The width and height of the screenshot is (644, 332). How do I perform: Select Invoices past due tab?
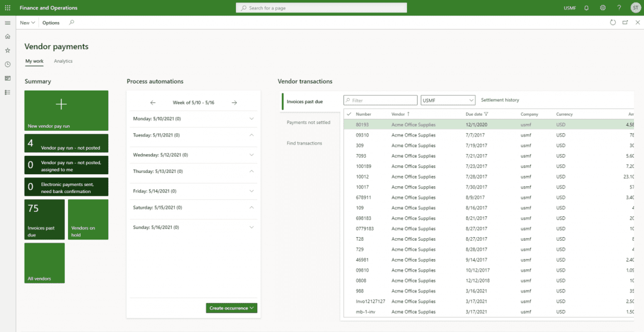click(x=311, y=101)
